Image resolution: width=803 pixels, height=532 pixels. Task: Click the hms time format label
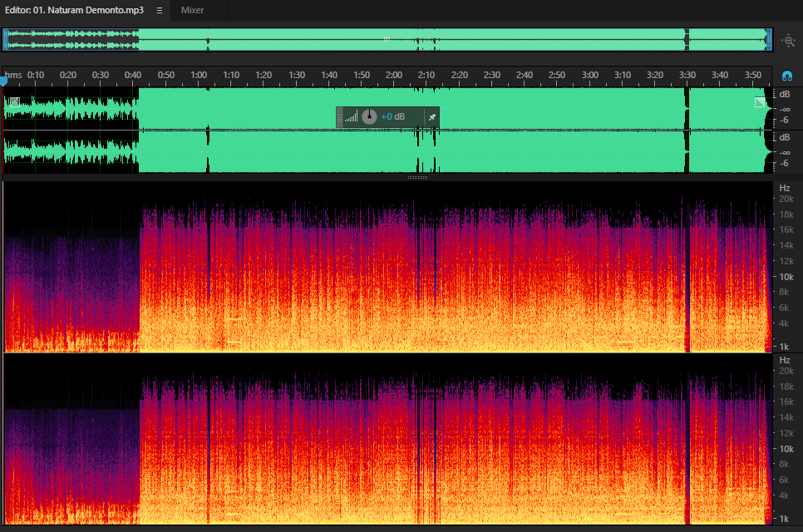13,75
